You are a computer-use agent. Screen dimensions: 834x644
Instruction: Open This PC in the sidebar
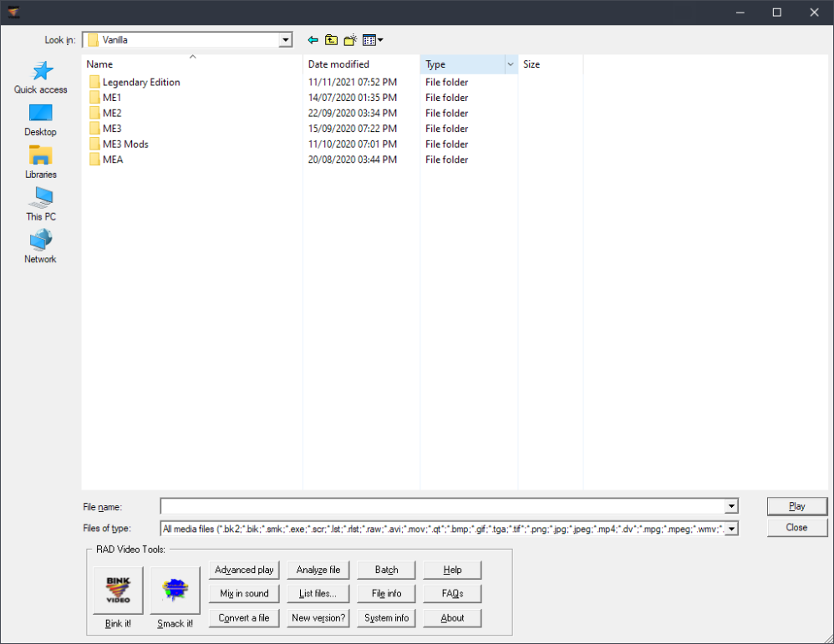(41, 205)
